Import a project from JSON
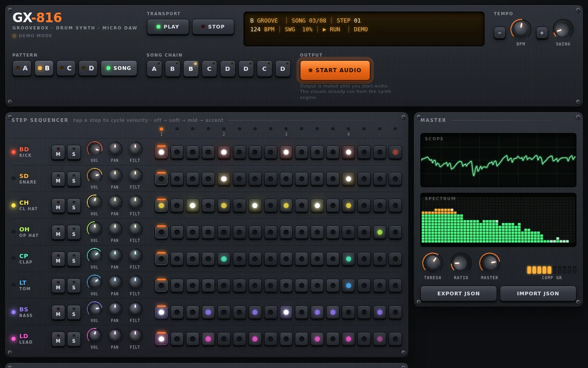This screenshot has width=588, height=368. coord(538,293)
